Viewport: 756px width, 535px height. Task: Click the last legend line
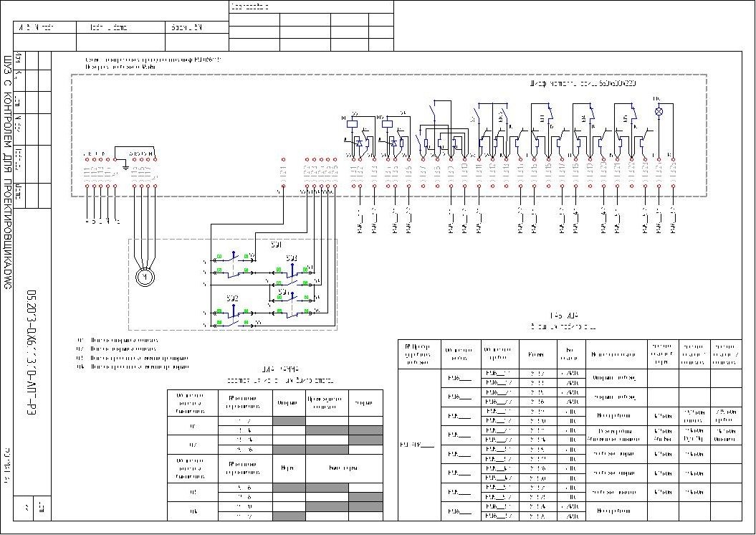(x=132, y=366)
